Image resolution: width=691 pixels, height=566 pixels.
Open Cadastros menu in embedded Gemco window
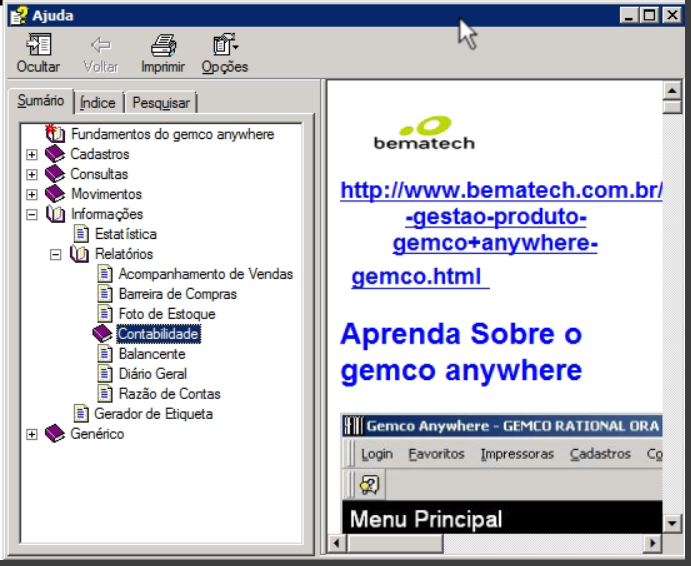pos(600,454)
